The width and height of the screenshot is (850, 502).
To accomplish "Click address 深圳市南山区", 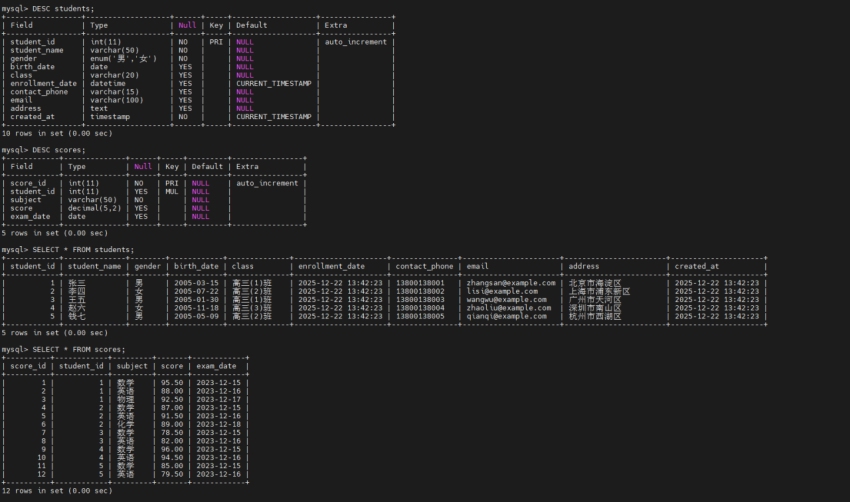I will point(595,308).
